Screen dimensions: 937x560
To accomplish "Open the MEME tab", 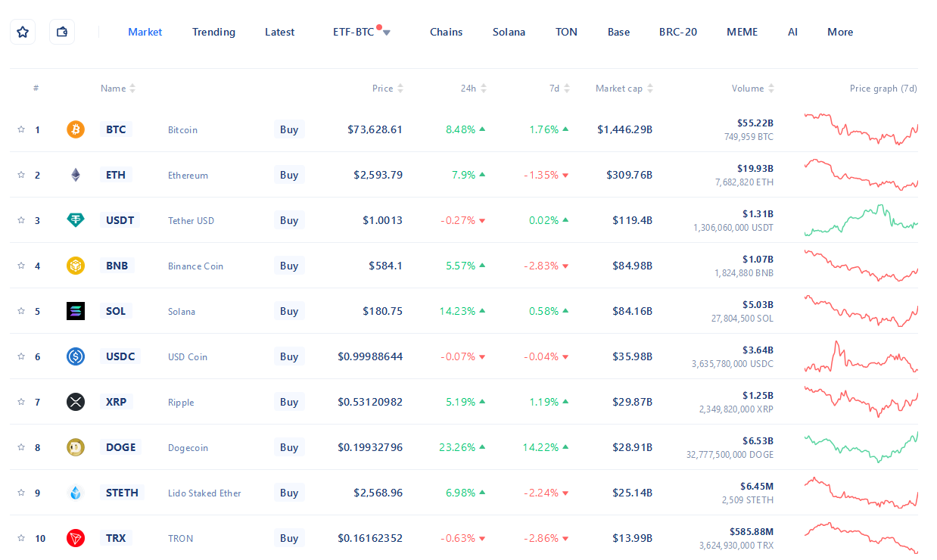I will click(x=742, y=32).
